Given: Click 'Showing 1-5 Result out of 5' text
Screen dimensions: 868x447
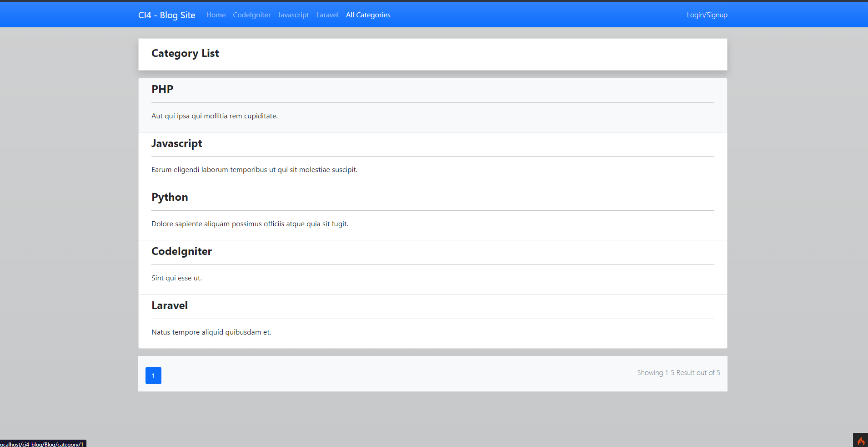Looking at the screenshot, I should click(678, 373).
